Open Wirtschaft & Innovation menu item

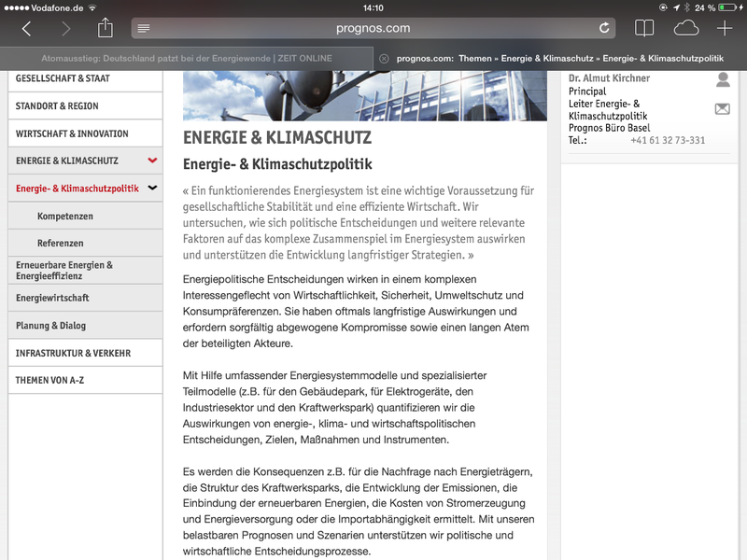point(72,133)
